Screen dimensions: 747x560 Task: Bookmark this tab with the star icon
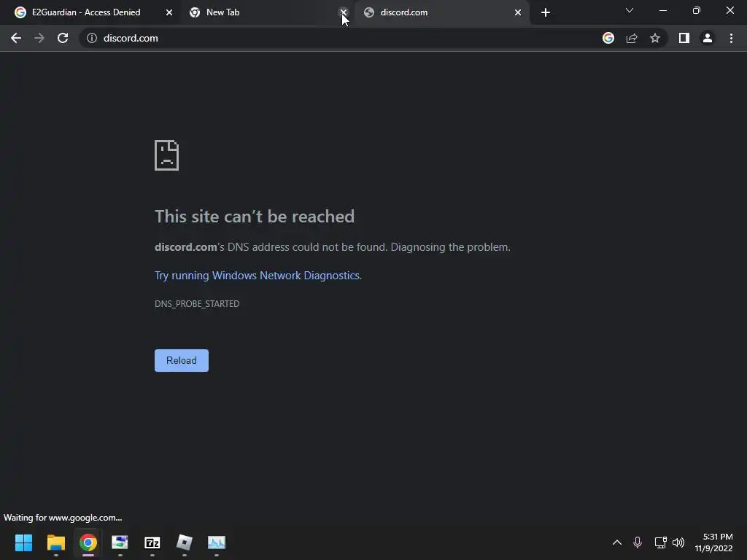655,38
